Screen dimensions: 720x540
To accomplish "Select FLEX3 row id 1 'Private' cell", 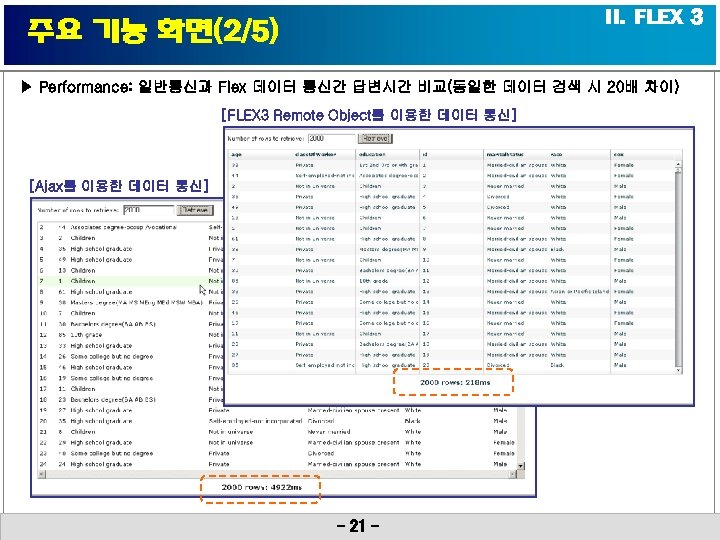I will click(304, 165).
